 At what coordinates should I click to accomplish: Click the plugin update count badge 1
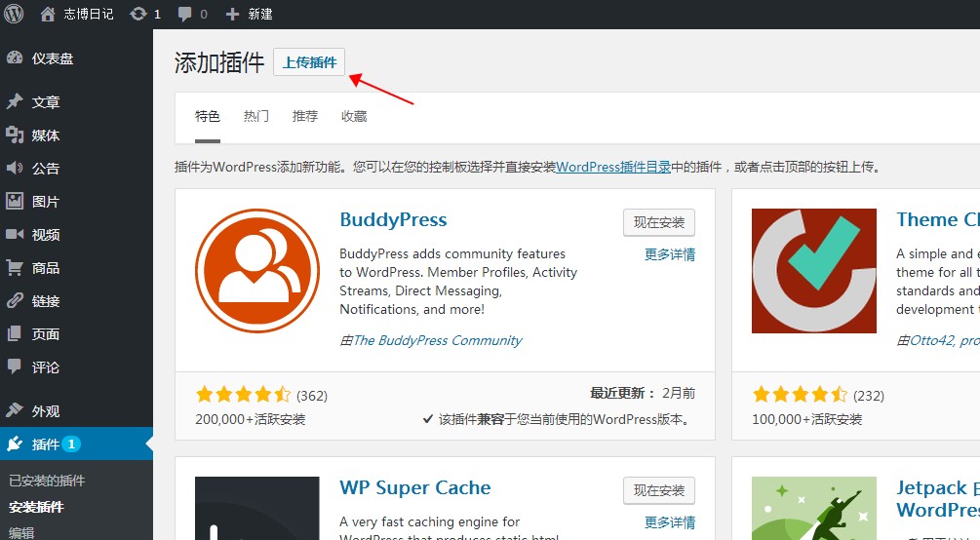[71, 444]
